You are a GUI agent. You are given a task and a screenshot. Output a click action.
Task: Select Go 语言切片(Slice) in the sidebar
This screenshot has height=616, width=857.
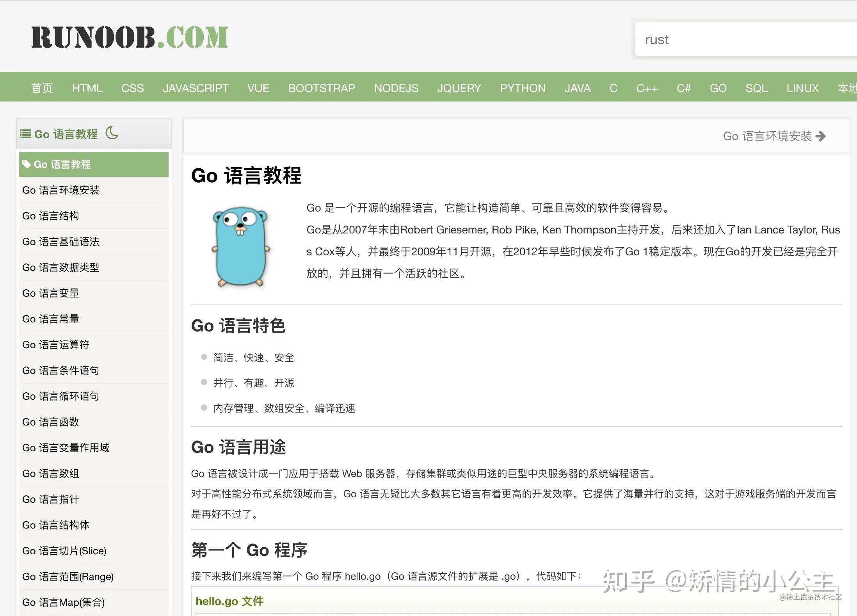[64, 551]
